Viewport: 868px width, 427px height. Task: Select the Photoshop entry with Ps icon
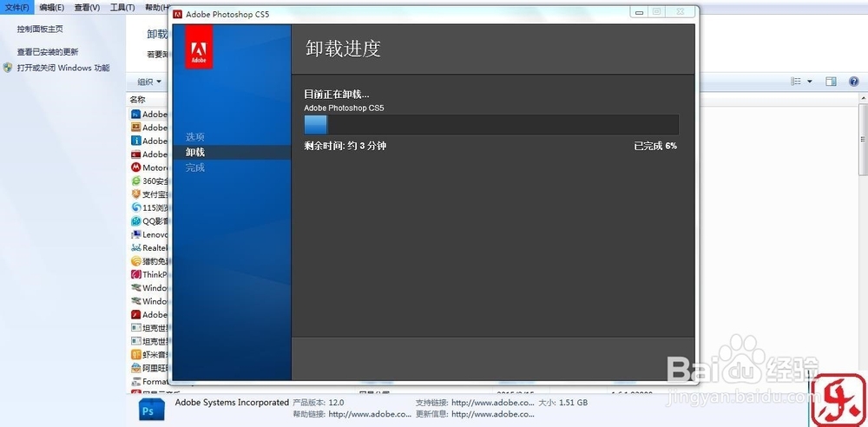(x=135, y=114)
